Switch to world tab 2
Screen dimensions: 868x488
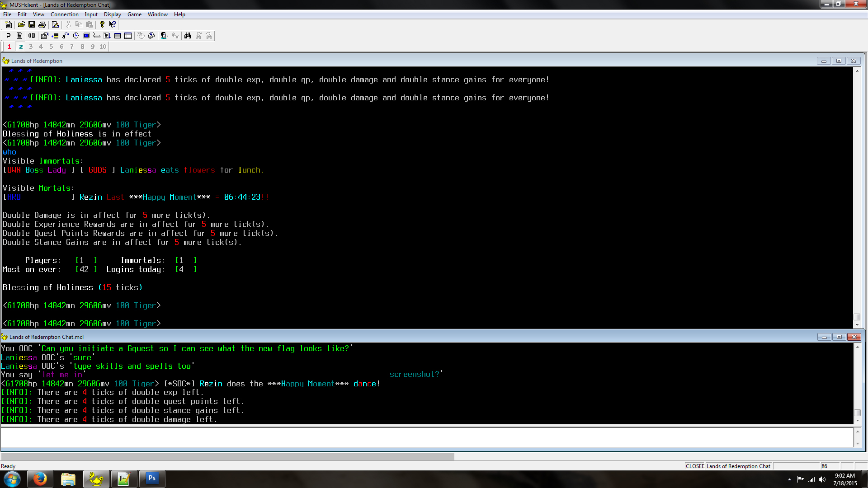(21, 47)
